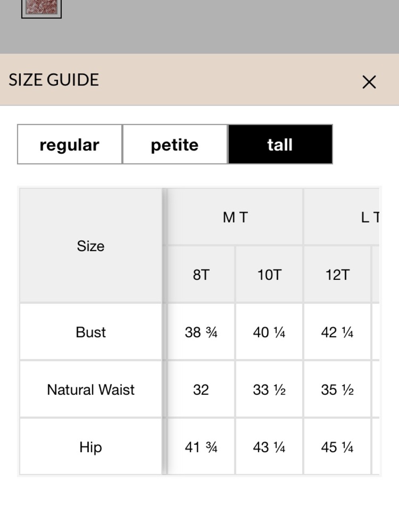399x532 pixels.
Task: Click the Size header cell
Action: click(91, 245)
